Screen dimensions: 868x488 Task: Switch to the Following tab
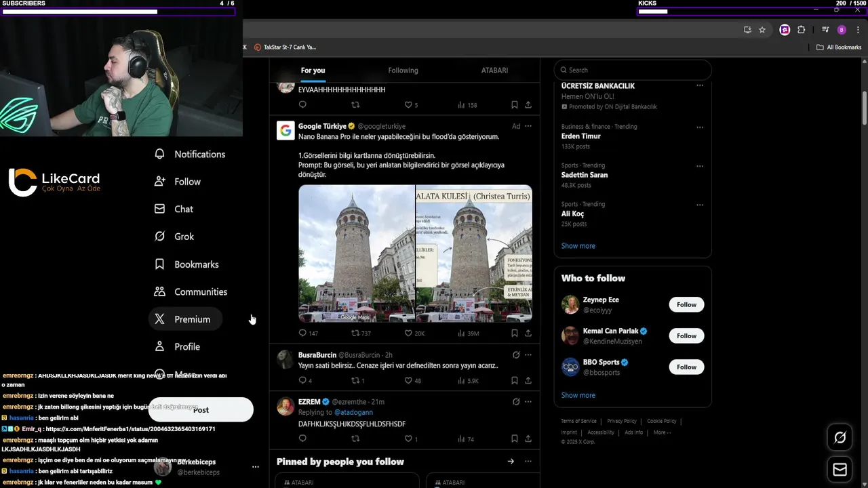[403, 70]
